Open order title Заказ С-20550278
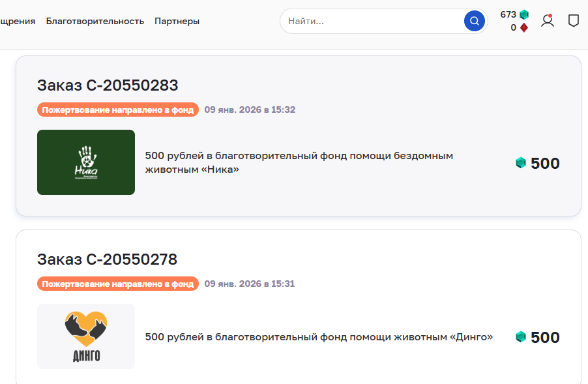This screenshot has width=588, height=384. (107, 259)
